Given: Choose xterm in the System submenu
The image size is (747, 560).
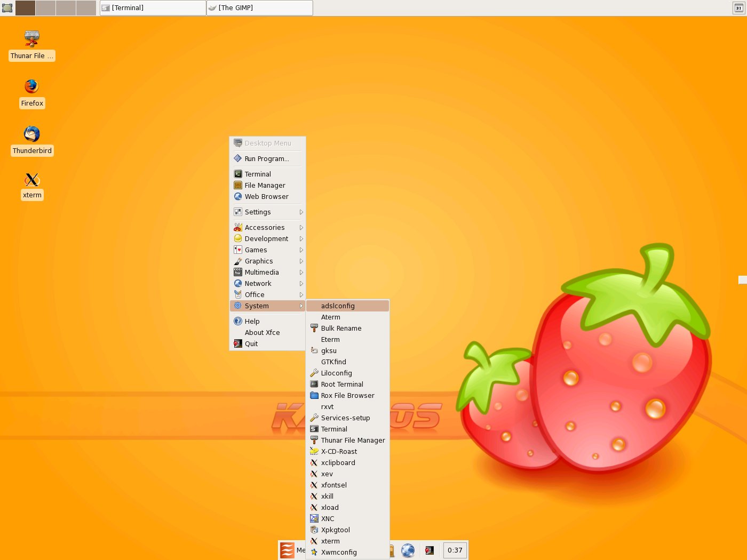Looking at the screenshot, I should pyautogui.click(x=348, y=541).
